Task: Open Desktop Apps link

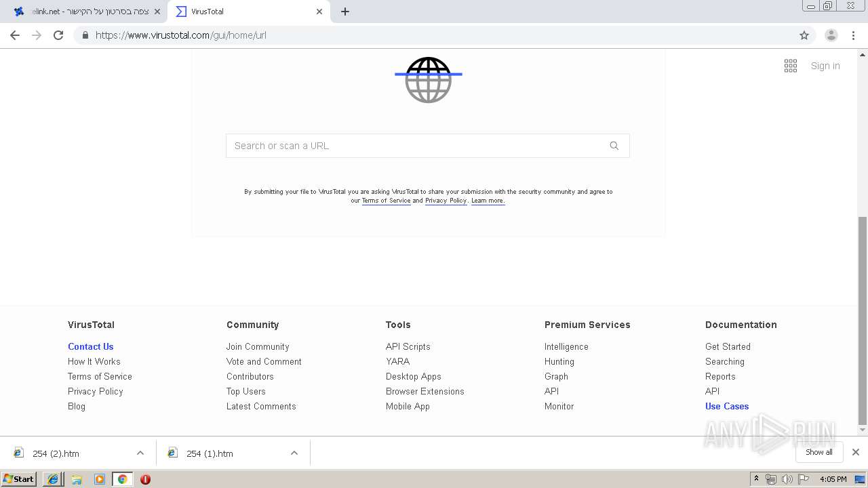Action: click(x=414, y=376)
